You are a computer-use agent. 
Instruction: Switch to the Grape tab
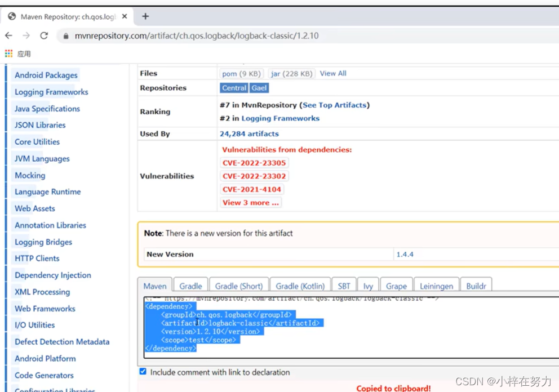[396, 286]
